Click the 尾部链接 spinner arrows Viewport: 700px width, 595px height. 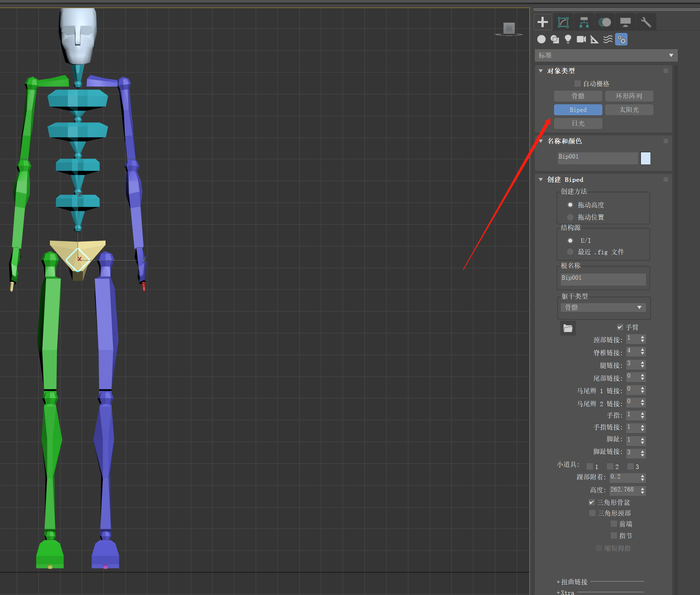[x=643, y=377]
